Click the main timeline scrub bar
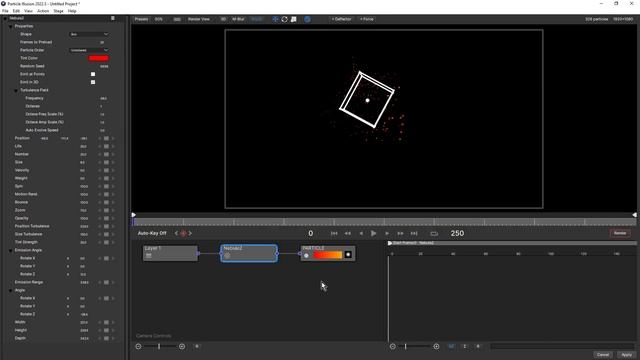Screen dimensions: 640x360 [x=385, y=222]
